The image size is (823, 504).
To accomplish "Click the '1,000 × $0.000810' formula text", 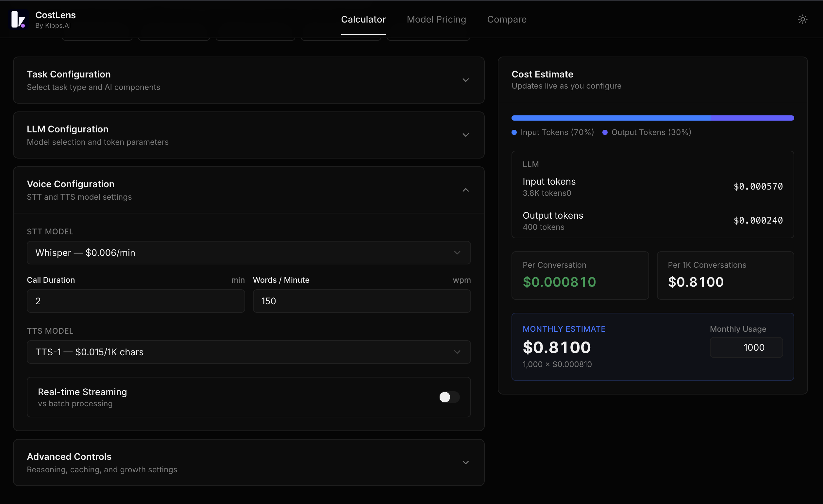I will tap(557, 364).
